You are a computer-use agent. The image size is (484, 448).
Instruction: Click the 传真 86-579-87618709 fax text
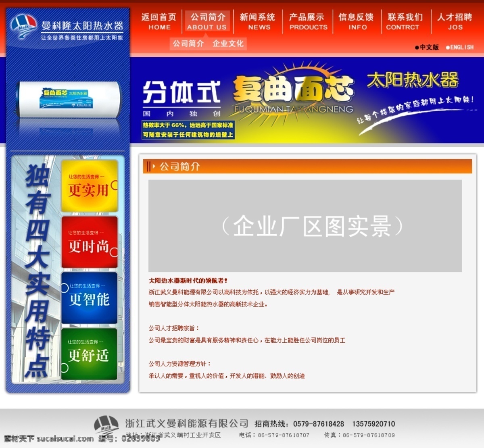[x=359, y=435]
